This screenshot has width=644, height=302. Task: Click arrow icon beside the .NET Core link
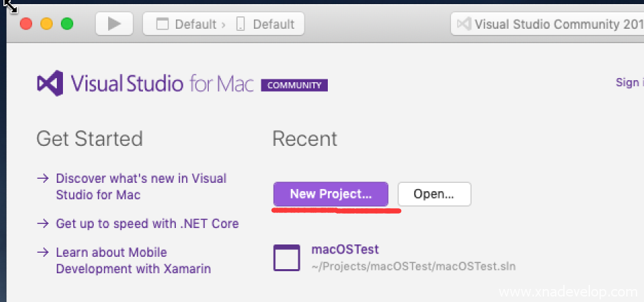tap(42, 223)
